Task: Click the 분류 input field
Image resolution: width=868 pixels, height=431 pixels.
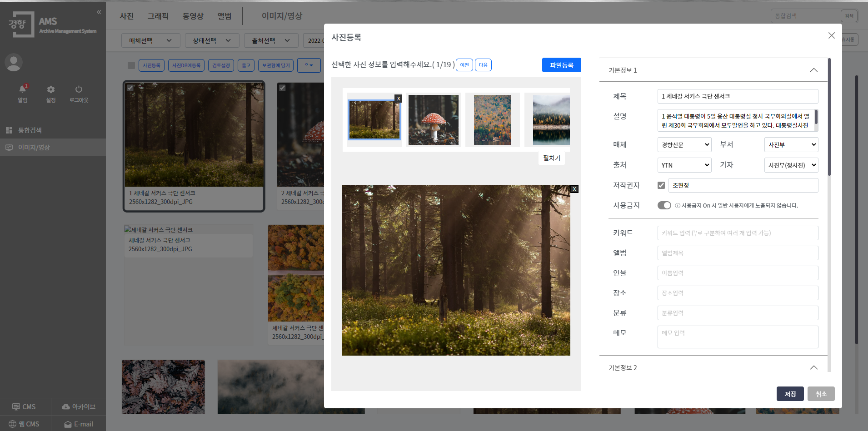Action: pyautogui.click(x=738, y=313)
